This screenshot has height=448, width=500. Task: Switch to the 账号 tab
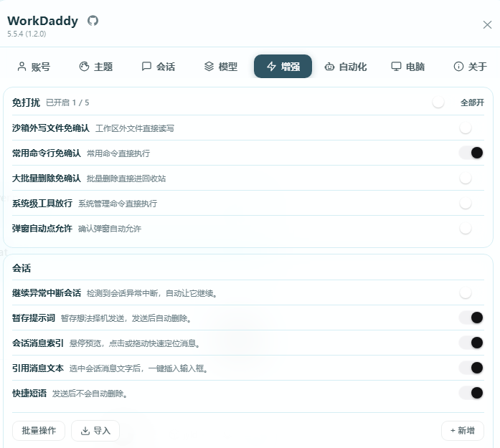pyautogui.click(x=34, y=66)
